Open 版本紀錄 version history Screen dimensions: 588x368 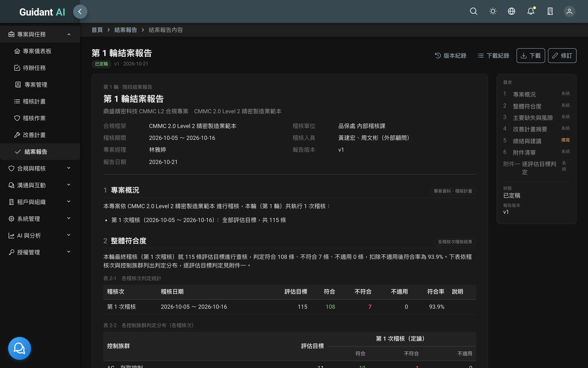point(451,56)
